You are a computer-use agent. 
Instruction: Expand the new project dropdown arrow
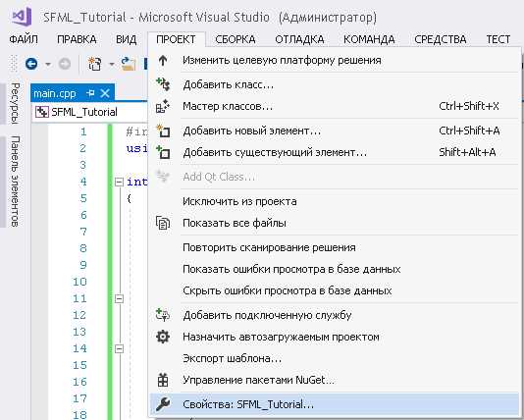tap(112, 64)
